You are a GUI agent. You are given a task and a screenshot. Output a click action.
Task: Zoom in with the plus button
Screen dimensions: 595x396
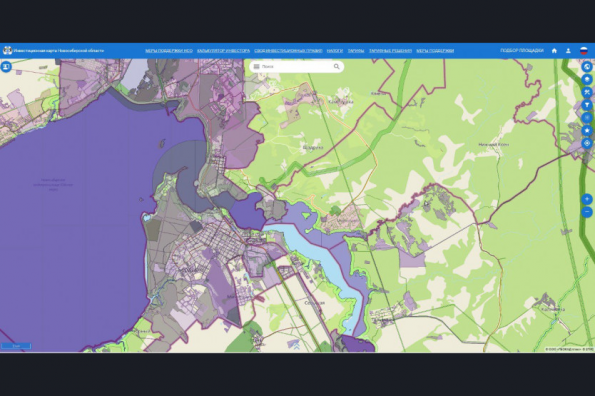587,199
